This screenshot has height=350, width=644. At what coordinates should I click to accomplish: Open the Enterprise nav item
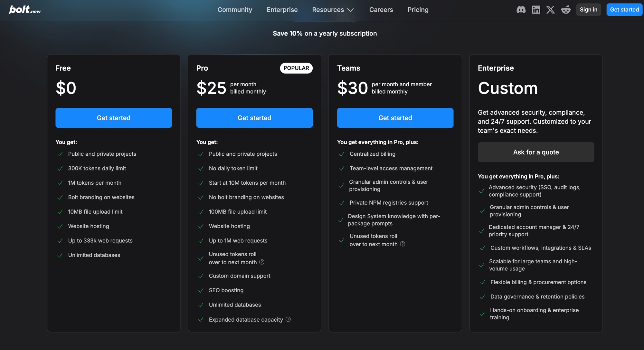click(282, 10)
